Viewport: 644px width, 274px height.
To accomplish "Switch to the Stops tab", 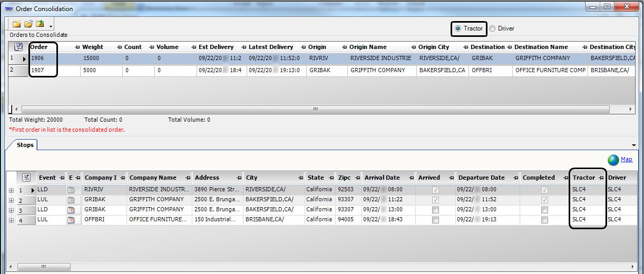I will 25,145.
